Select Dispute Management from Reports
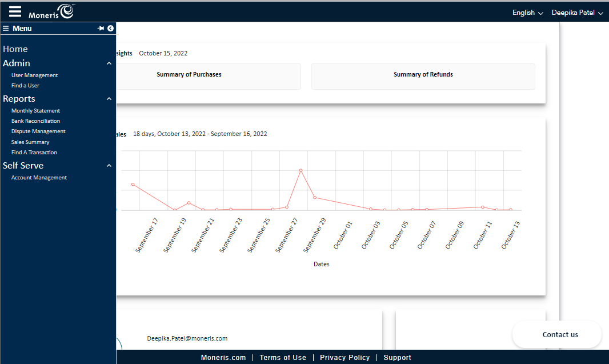 38,131
